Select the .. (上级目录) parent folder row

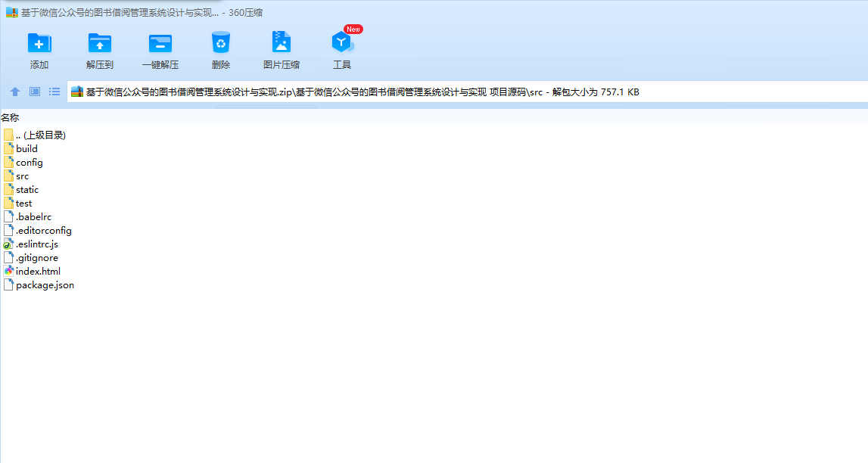click(34, 135)
